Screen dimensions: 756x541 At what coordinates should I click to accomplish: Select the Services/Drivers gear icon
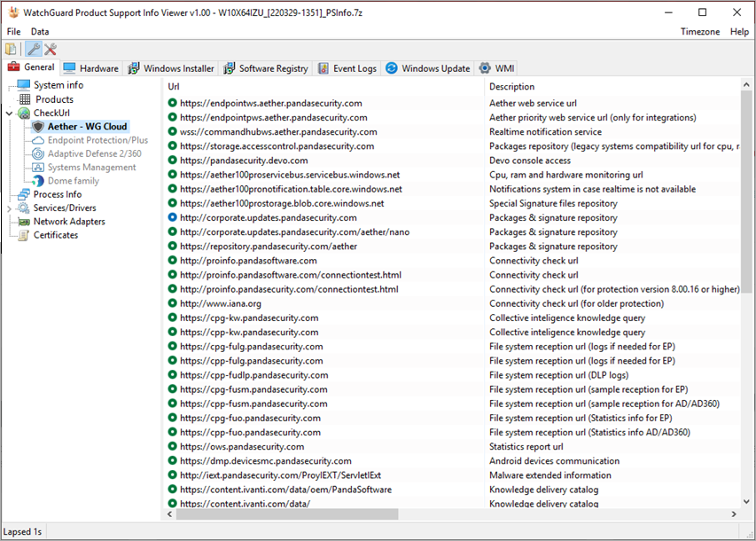click(23, 208)
